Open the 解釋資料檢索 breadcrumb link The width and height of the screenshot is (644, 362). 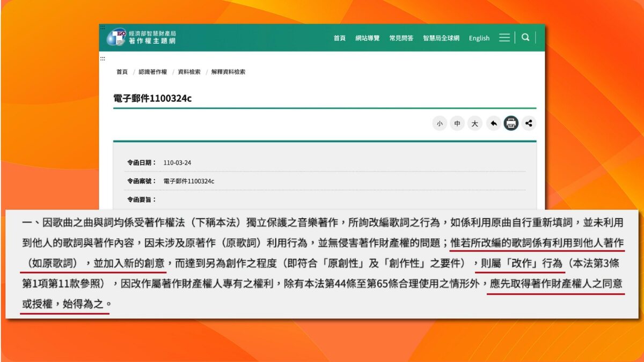[x=228, y=71]
